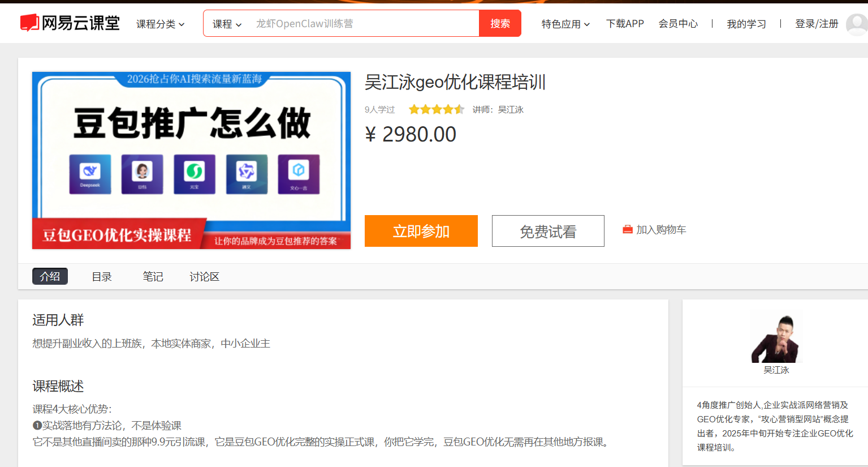Click 登录/注册 link
Screen dimensions: 868x467
tap(817, 24)
